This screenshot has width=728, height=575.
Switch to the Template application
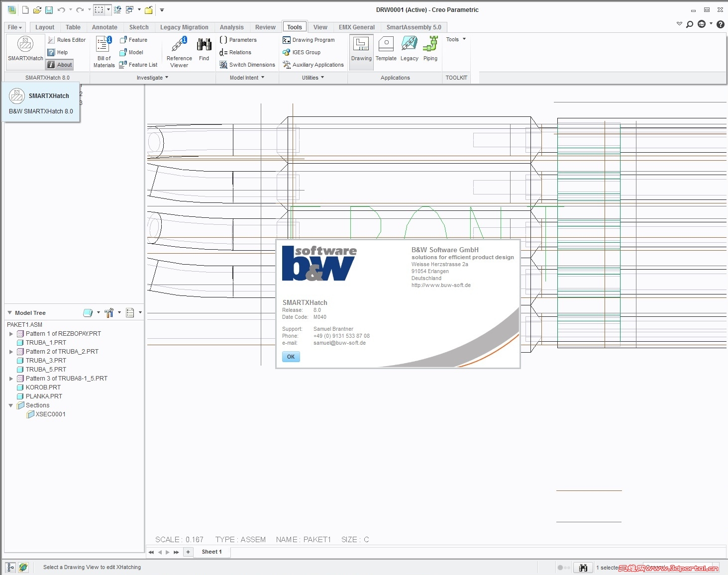coord(386,49)
